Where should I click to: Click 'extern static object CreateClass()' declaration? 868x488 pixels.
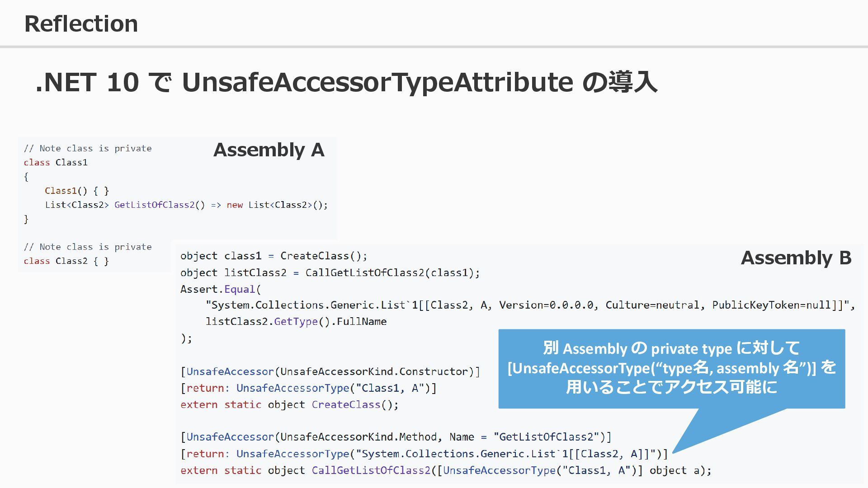coord(289,404)
